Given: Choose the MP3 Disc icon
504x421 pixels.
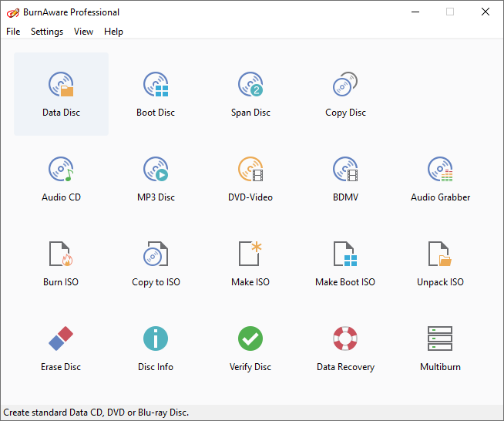Looking at the screenshot, I should click(156, 170).
